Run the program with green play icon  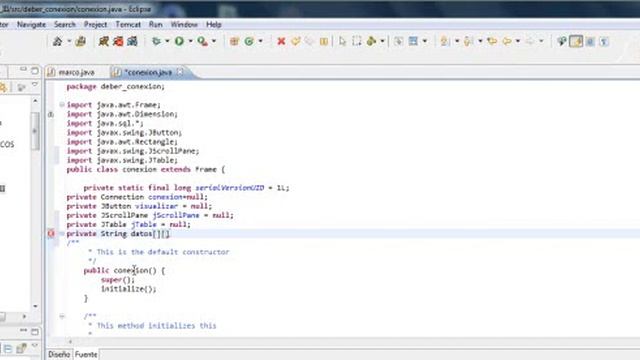179,41
